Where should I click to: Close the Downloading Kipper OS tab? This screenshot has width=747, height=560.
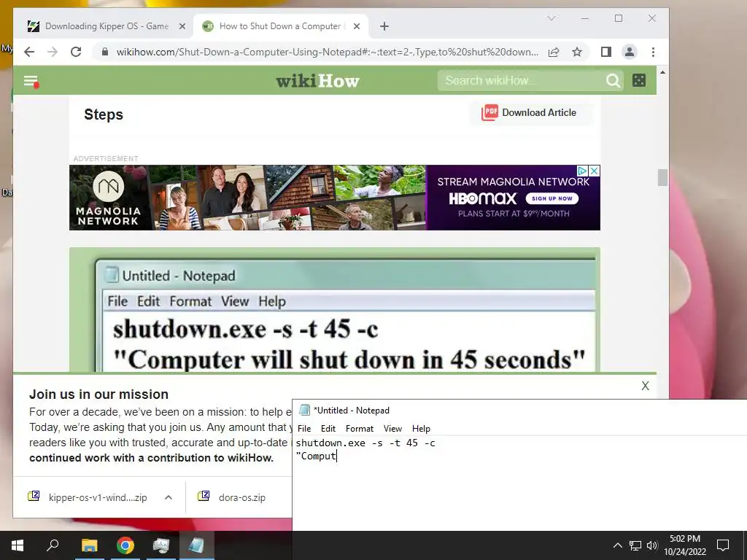[182, 26]
